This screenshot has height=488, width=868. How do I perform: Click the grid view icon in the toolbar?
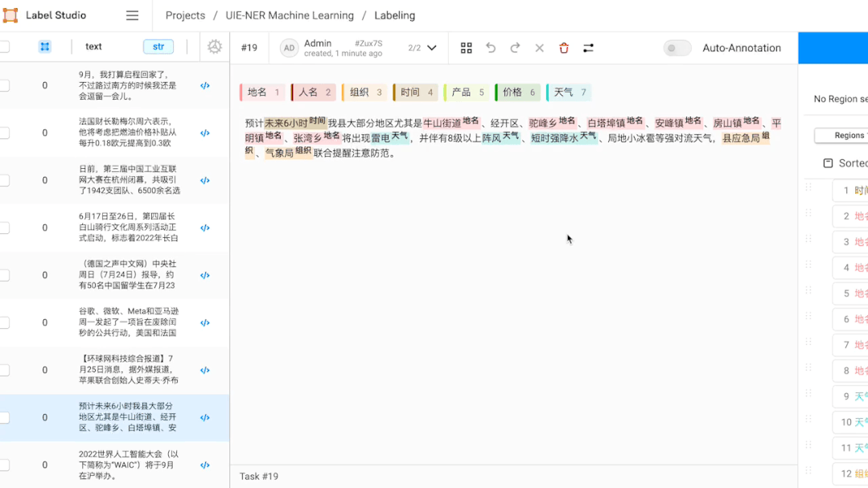(466, 48)
